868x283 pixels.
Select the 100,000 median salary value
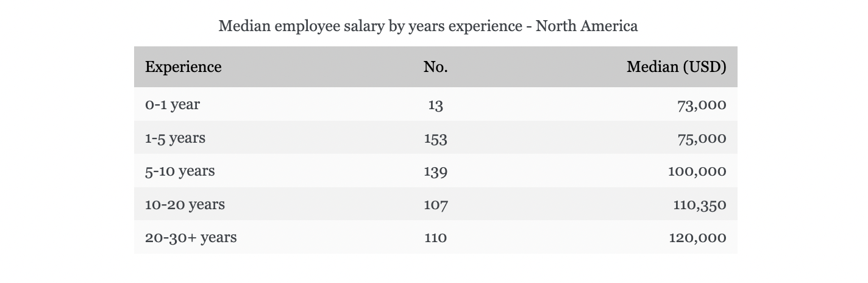[697, 171]
